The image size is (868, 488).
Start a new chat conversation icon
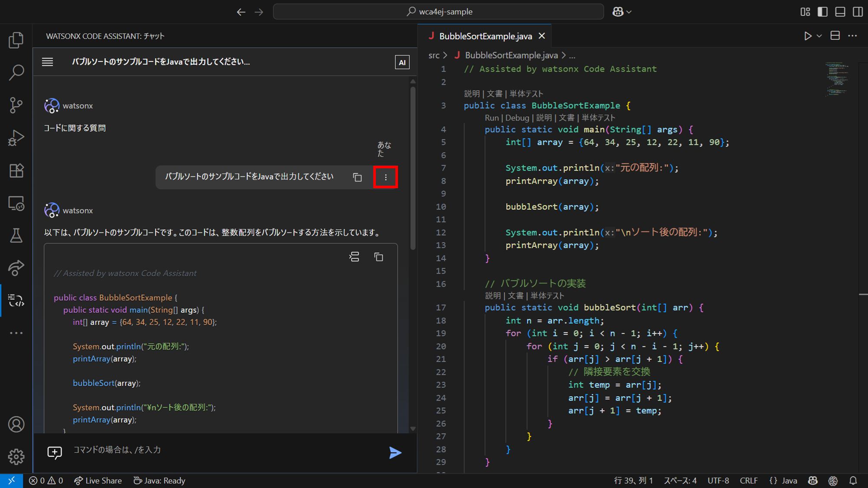click(x=55, y=452)
